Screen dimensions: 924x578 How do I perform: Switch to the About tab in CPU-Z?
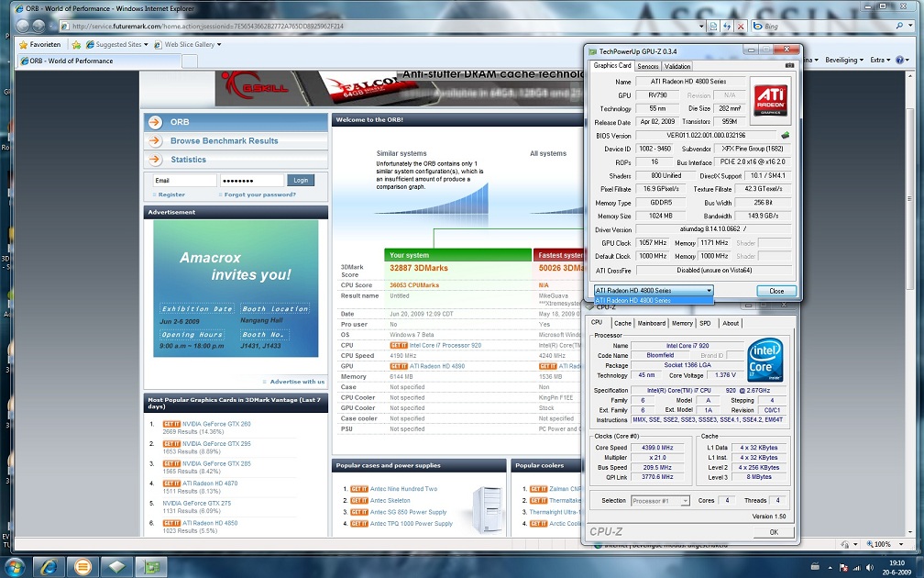[730, 323]
